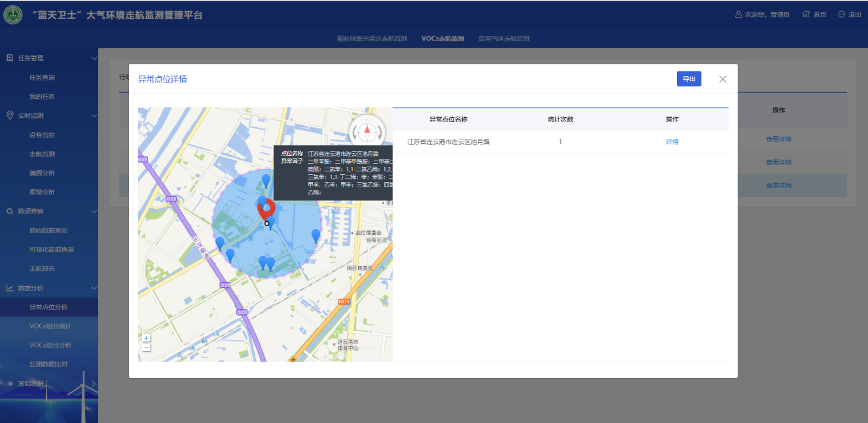Collapse the 数据查询 sidebar section
Image resolution: width=868 pixels, height=423 pixels.
click(94, 211)
